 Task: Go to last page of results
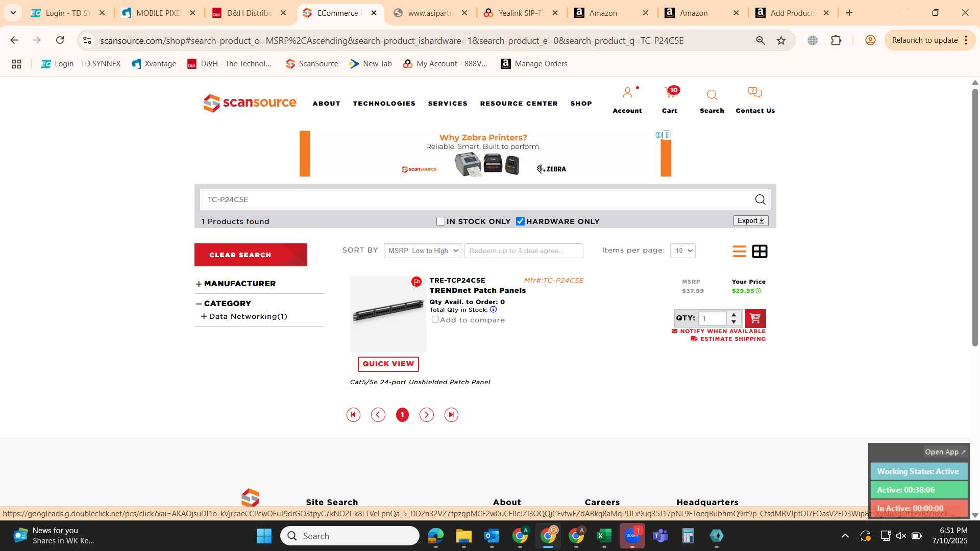point(451,415)
